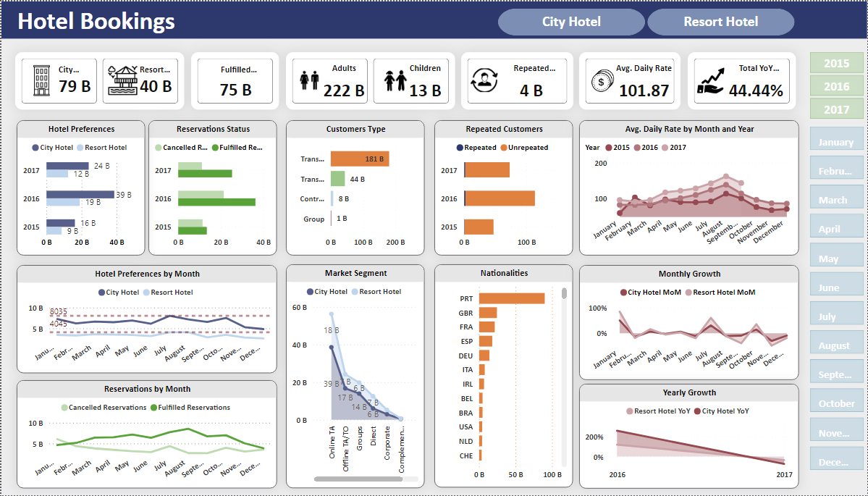This screenshot has height=496, width=868.
Task: Choose the November month slicer
Action: point(836,429)
